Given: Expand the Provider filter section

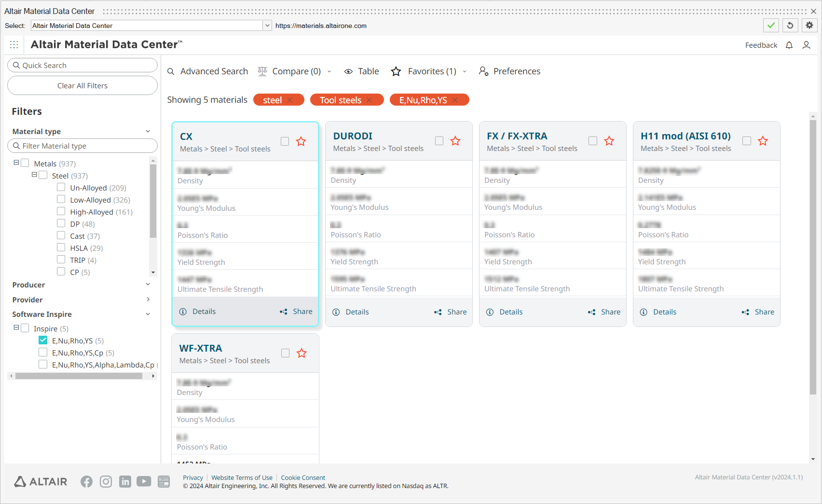Looking at the screenshot, I should tap(148, 300).
